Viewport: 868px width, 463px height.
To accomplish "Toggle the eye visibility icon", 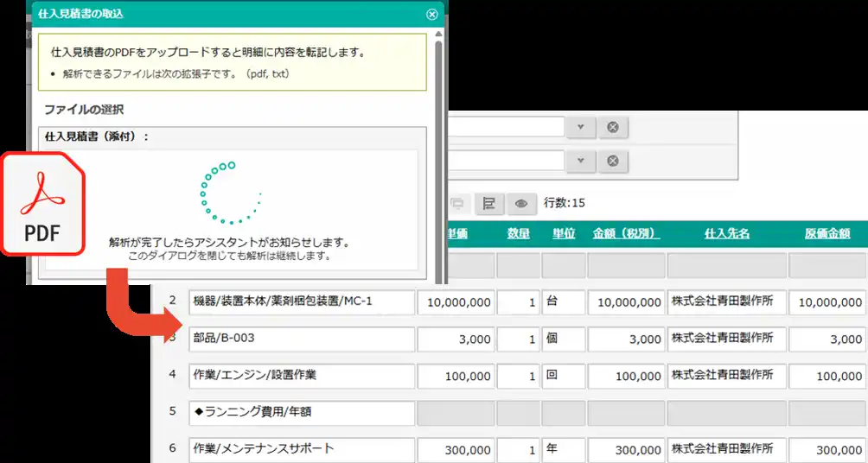I will coord(520,203).
